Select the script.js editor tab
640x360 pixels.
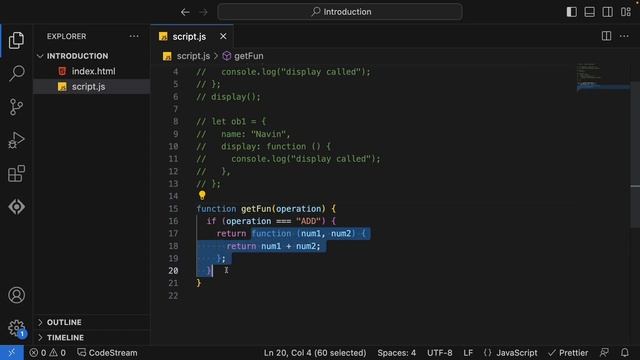(192, 36)
